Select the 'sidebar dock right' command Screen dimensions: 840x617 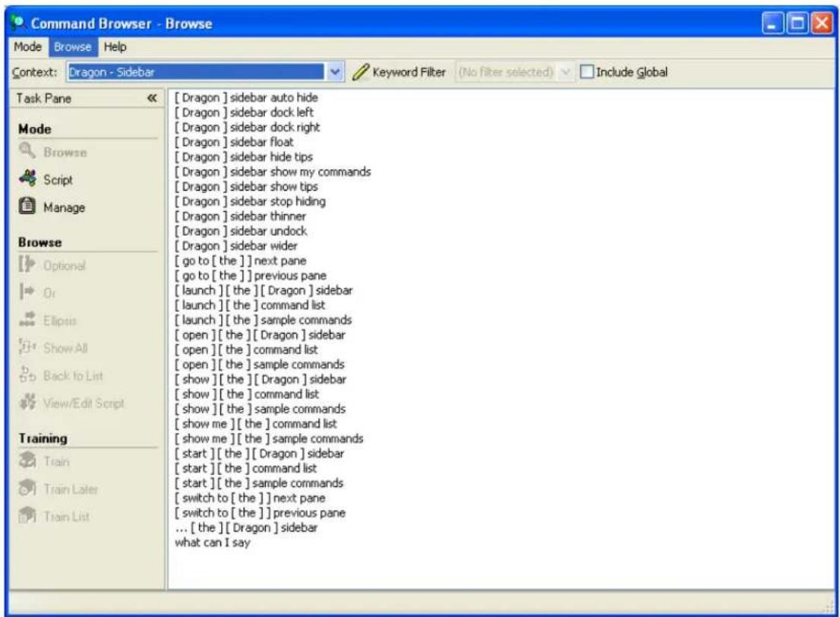tap(248, 128)
